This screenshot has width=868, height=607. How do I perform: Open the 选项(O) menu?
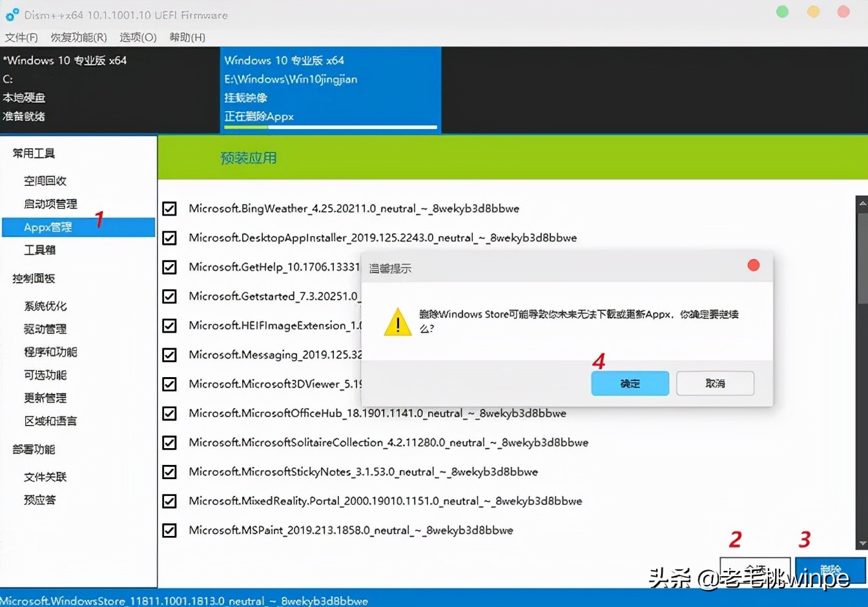138,37
